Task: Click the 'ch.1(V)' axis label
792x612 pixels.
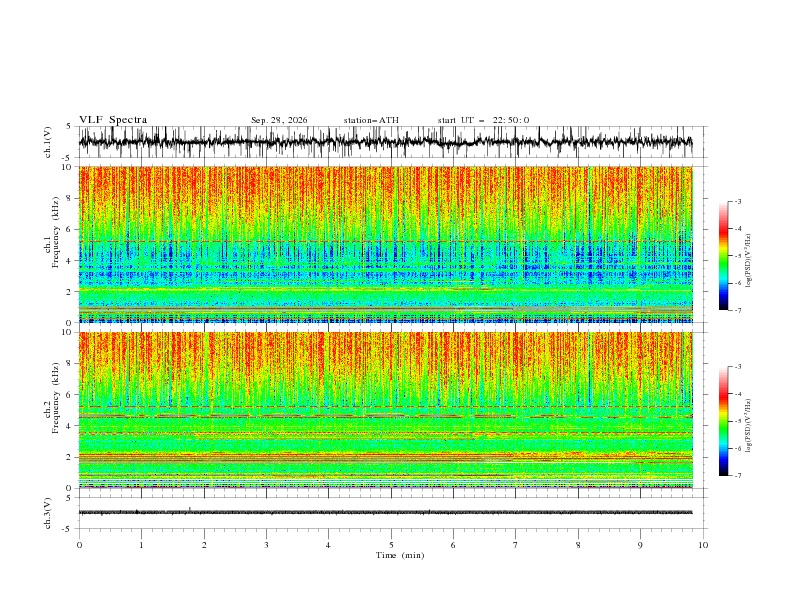Action: pos(48,142)
